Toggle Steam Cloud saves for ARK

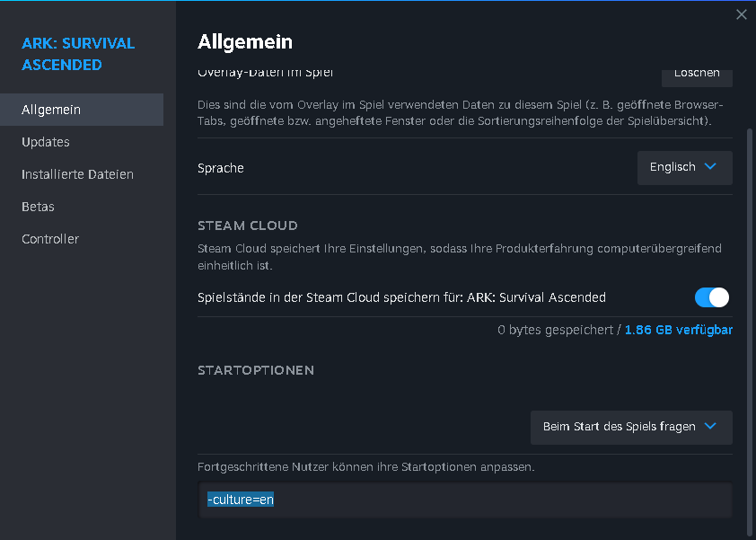pos(712,297)
